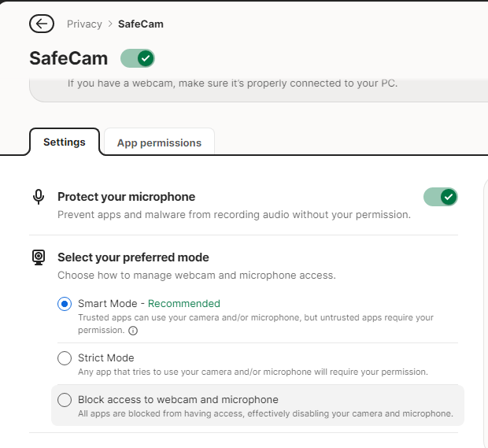Select Block access to webcam and microphone radio

[65, 400]
